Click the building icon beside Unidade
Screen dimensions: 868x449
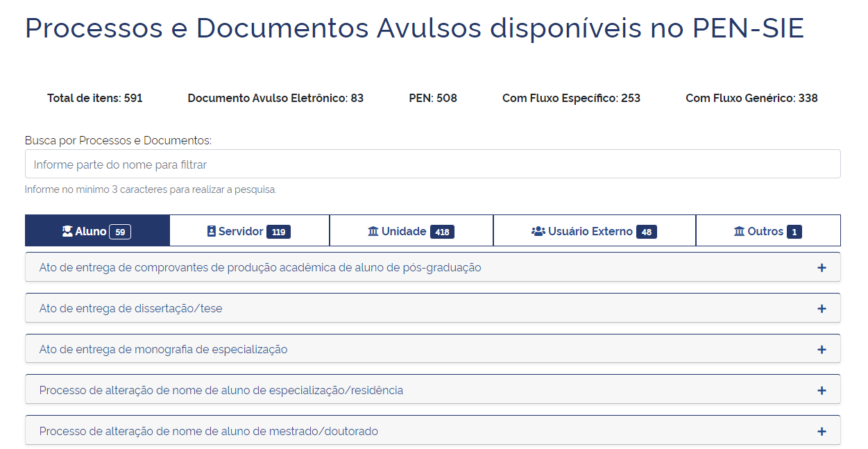(x=373, y=232)
